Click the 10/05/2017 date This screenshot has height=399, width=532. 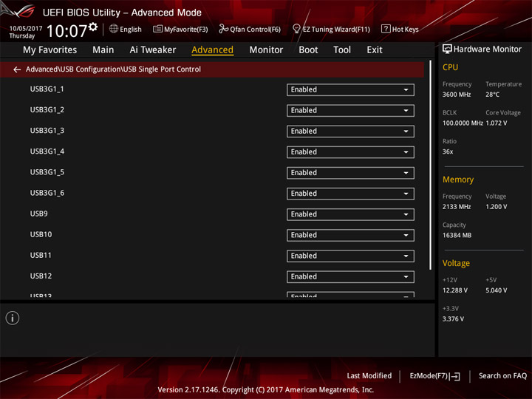pyautogui.click(x=26, y=28)
